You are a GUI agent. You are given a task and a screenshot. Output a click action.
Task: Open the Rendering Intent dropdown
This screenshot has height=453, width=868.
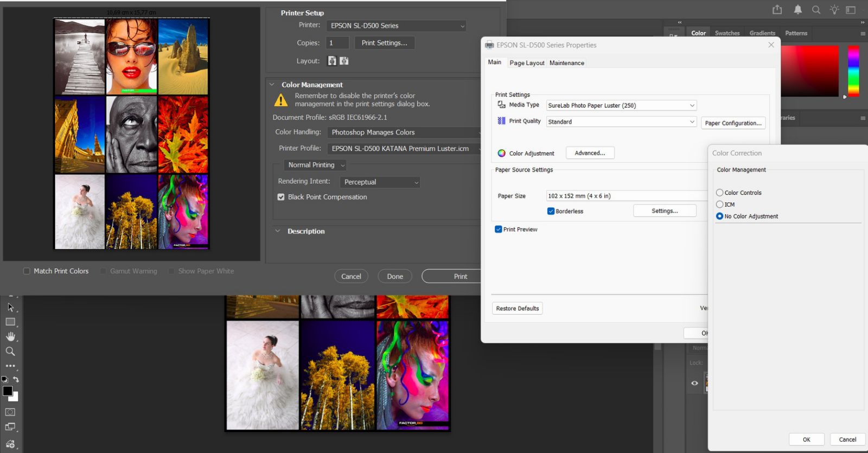[380, 182]
